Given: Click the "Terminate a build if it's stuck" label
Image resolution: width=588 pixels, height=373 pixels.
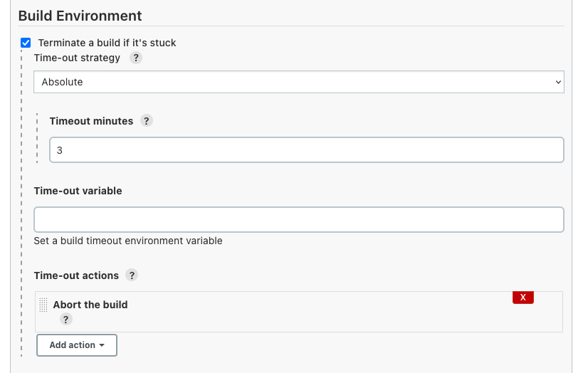Looking at the screenshot, I should click(107, 43).
